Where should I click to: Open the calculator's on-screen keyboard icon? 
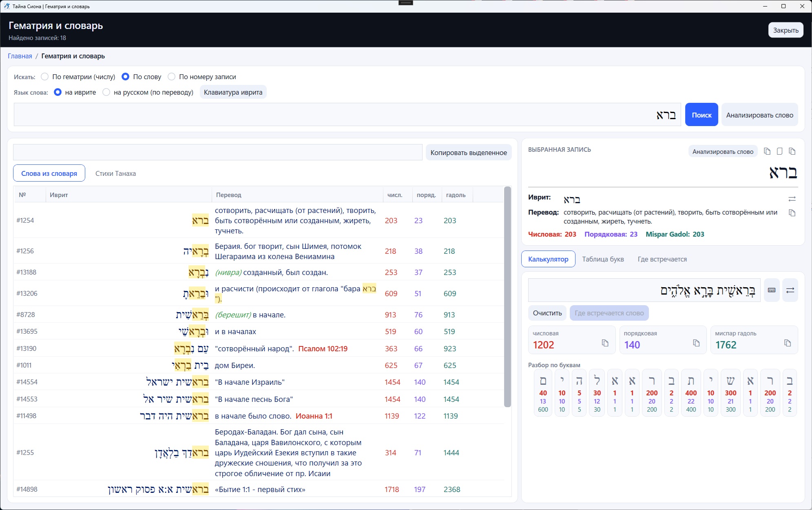click(772, 290)
